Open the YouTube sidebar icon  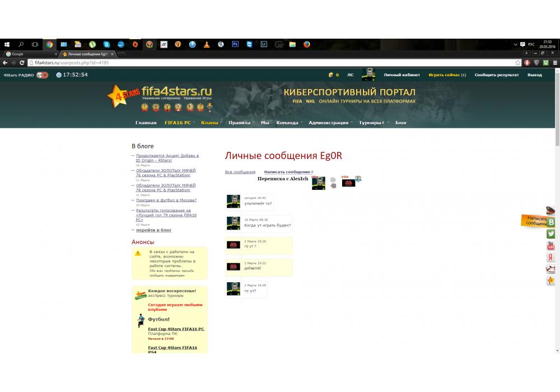coord(551,246)
